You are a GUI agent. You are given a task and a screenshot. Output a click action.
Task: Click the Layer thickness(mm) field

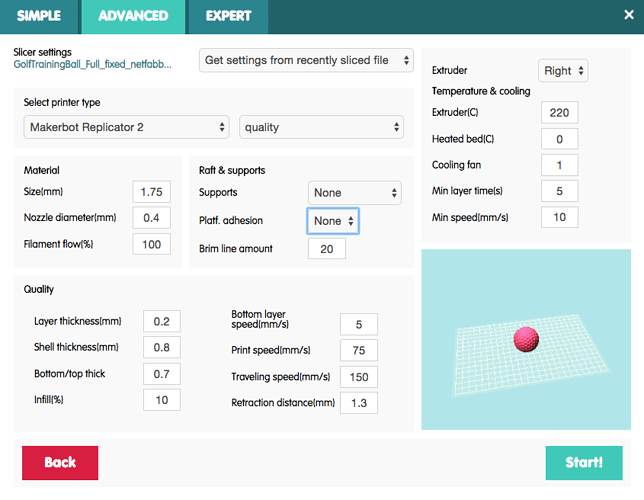pyautogui.click(x=162, y=321)
